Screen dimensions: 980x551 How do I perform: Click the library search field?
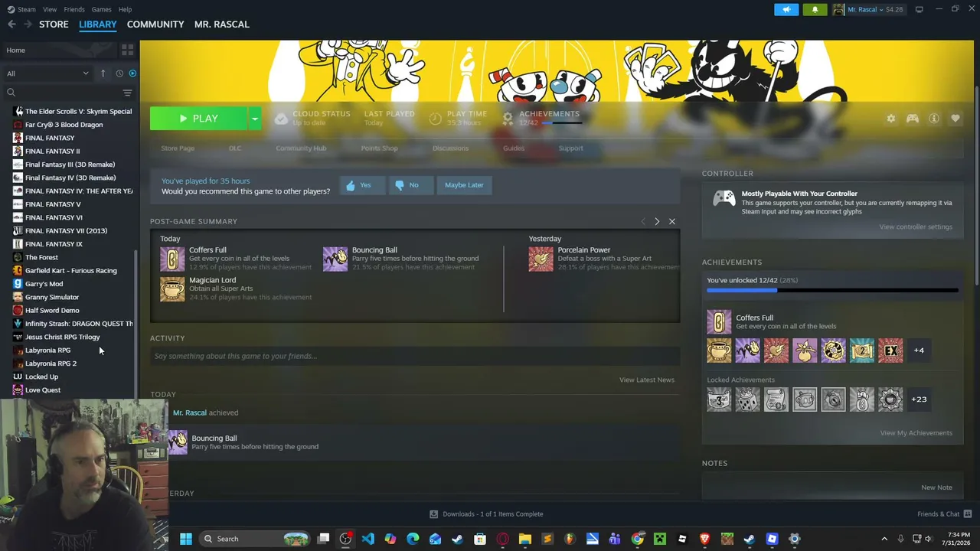pos(63,93)
